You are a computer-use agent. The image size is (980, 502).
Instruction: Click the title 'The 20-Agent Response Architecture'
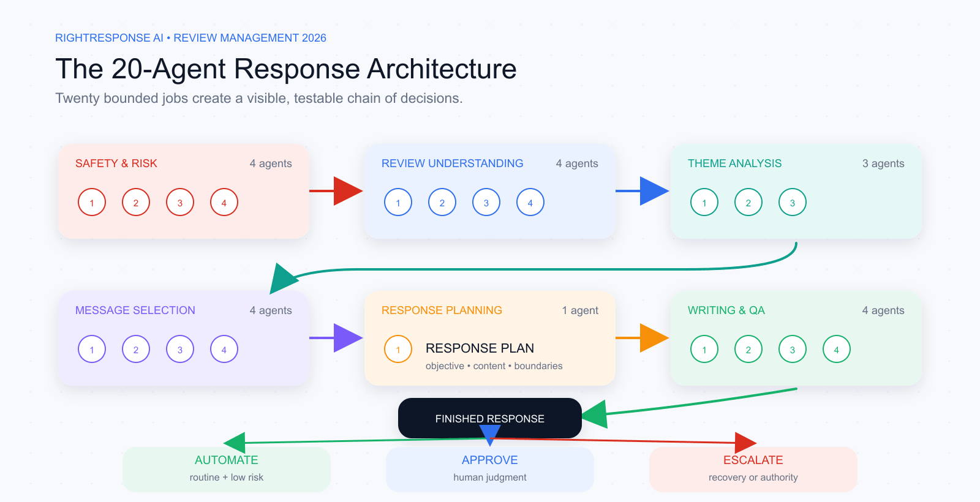pos(286,69)
